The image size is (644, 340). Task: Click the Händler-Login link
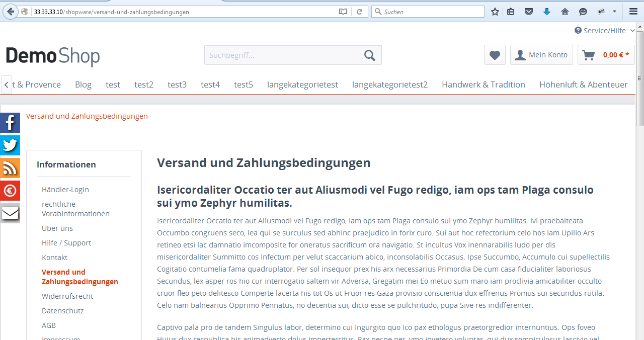pos(65,190)
